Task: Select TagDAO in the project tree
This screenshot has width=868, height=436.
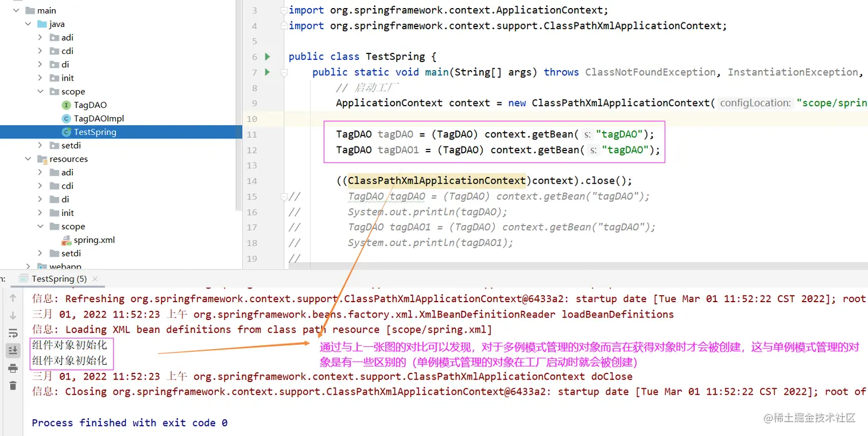Action: (x=90, y=105)
